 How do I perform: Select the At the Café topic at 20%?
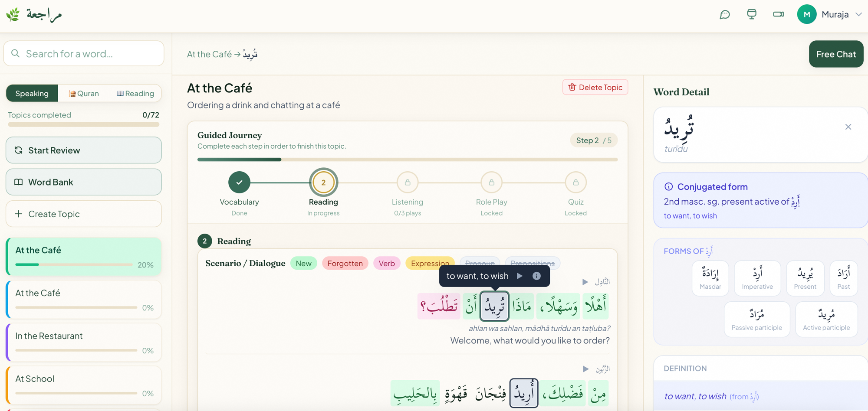pyautogui.click(x=84, y=257)
